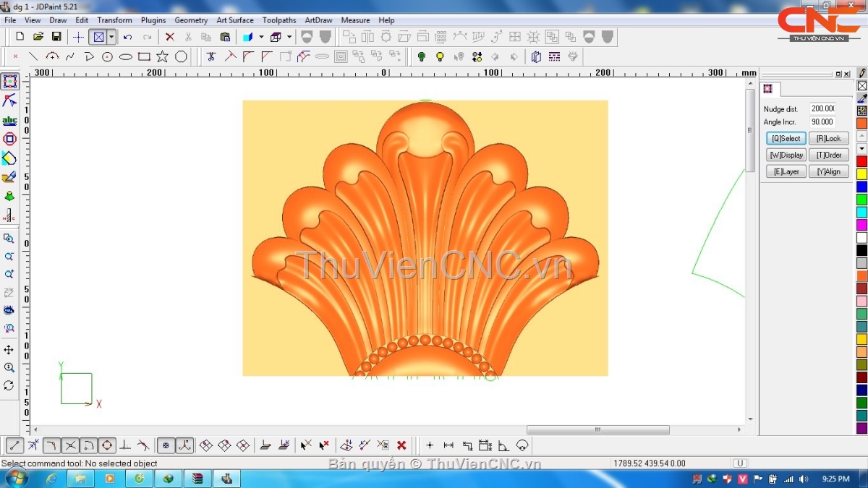Click the [T]Order button

(829, 155)
